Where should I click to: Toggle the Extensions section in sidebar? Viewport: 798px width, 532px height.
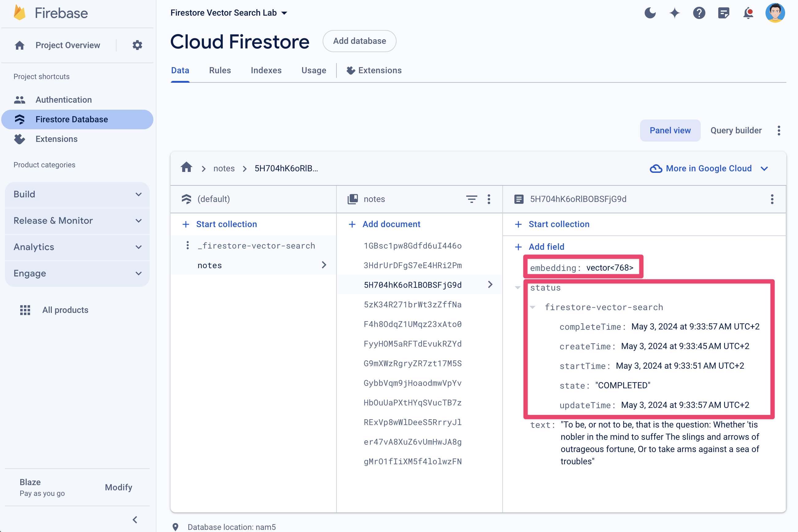click(56, 139)
